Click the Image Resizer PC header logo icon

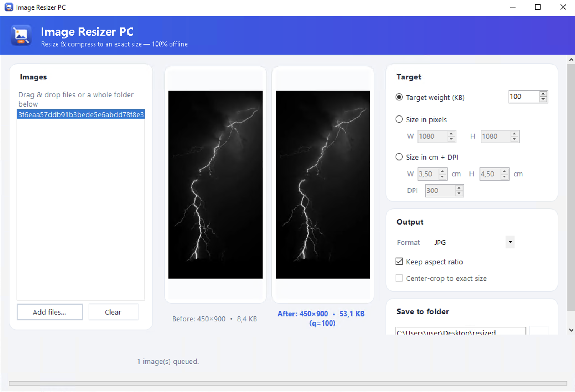[x=21, y=35]
